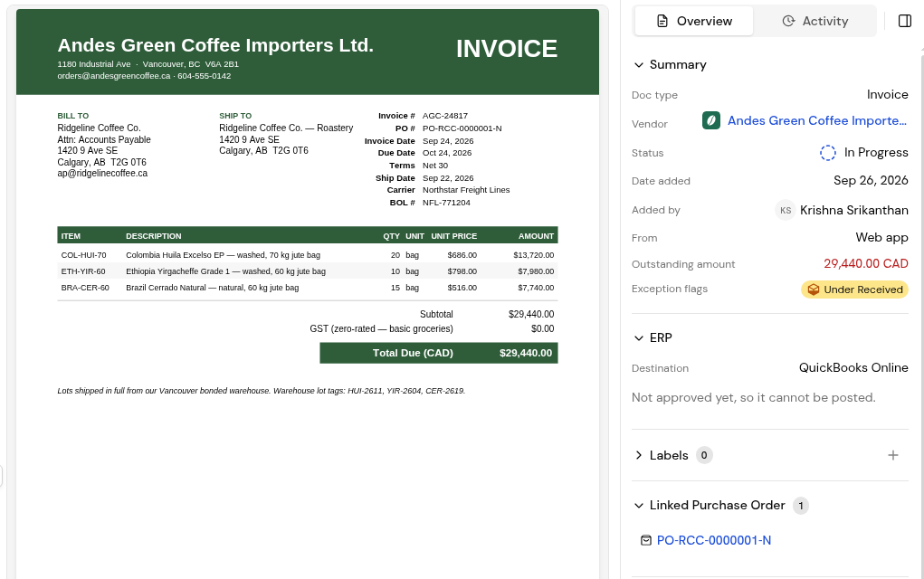Click the Labels count badge 0
Viewport: 924px width, 579px height.
(x=703, y=455)
